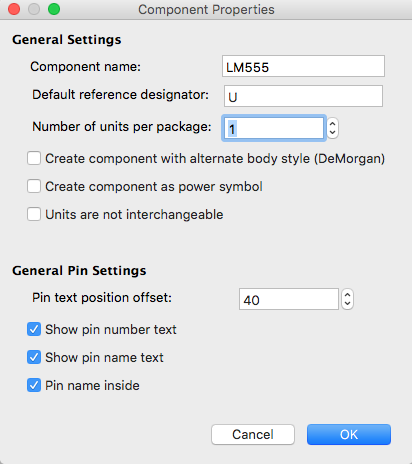Decrease the units per package with down arrow
The height and width of the screenshot is (464, 412).
(332, 133)
